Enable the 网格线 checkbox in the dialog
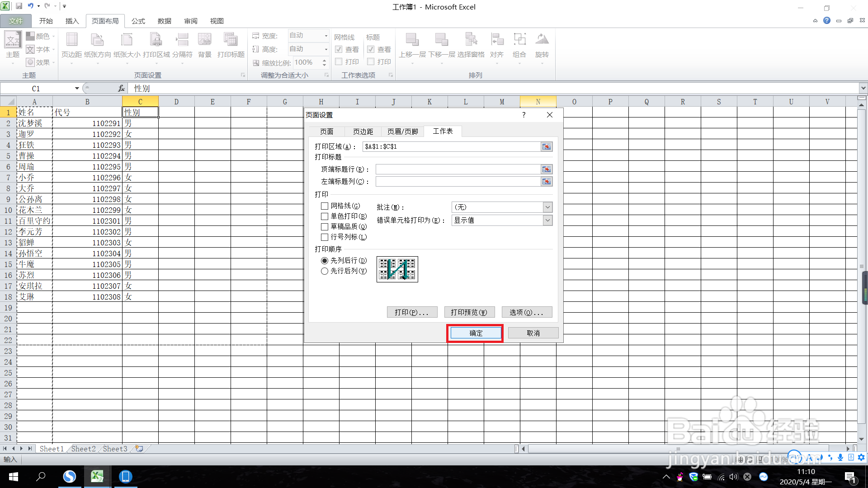 coord(324,206)
